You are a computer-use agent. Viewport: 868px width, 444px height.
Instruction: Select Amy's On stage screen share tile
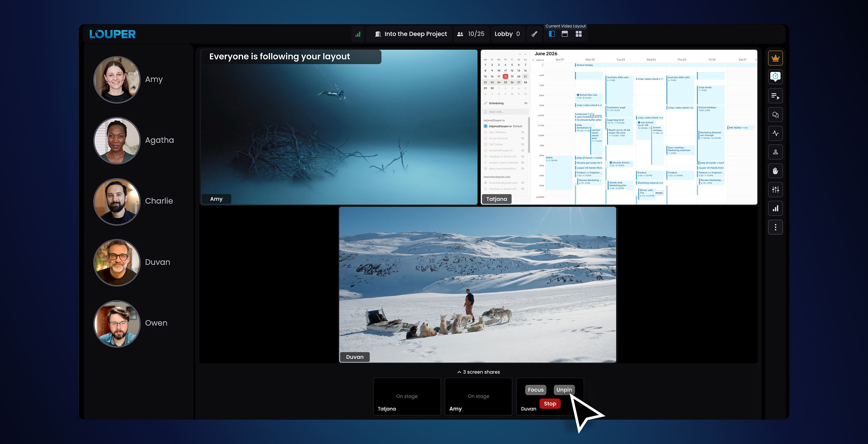[478, 397]
